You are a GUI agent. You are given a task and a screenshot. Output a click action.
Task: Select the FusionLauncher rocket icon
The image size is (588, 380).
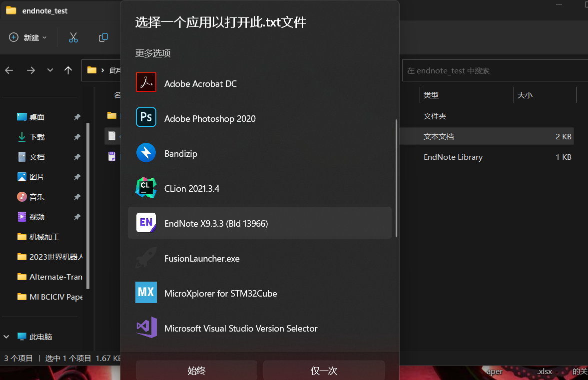point(146,258)
